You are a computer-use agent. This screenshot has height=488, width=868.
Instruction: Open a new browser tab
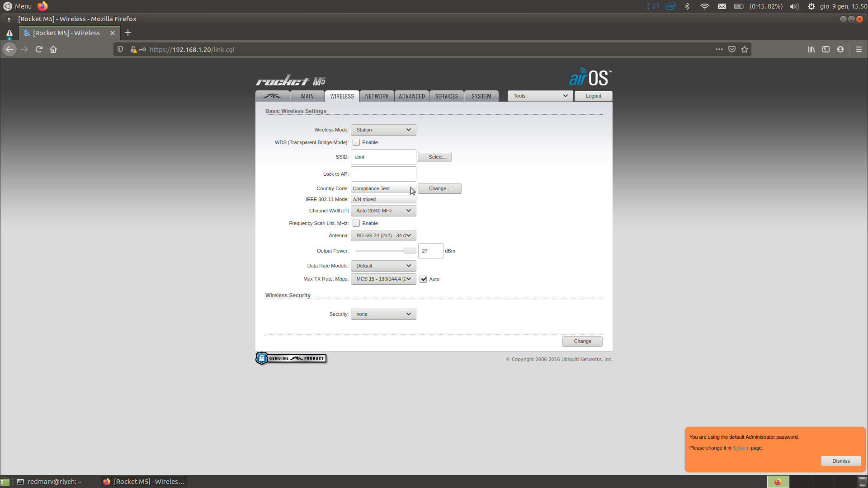pos(128,33)
